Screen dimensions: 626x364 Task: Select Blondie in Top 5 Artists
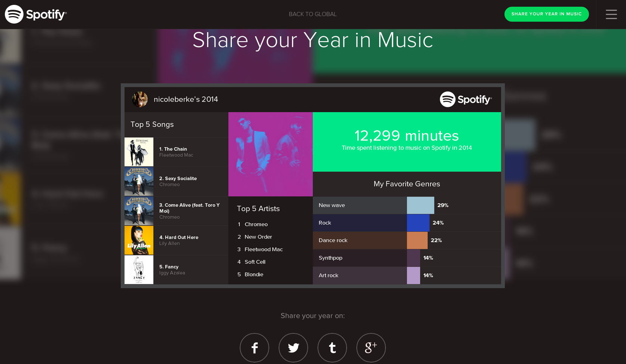pos(254,274)
